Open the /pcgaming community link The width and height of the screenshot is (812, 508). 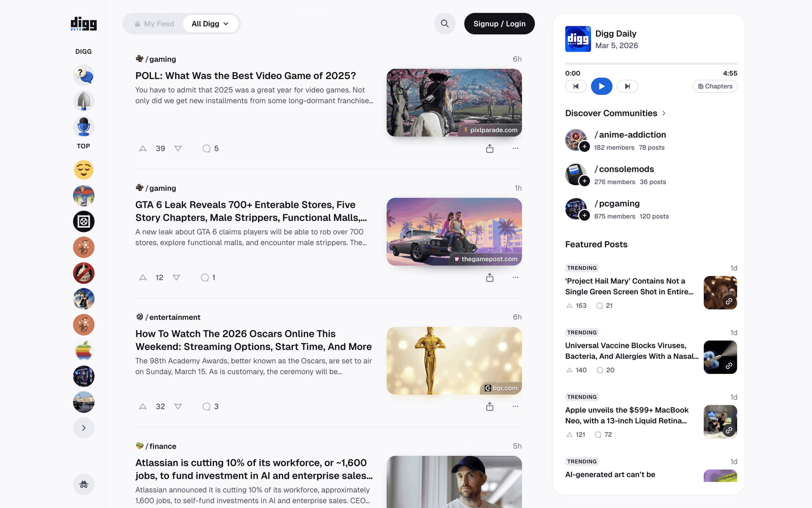click(x=617, y=204)
